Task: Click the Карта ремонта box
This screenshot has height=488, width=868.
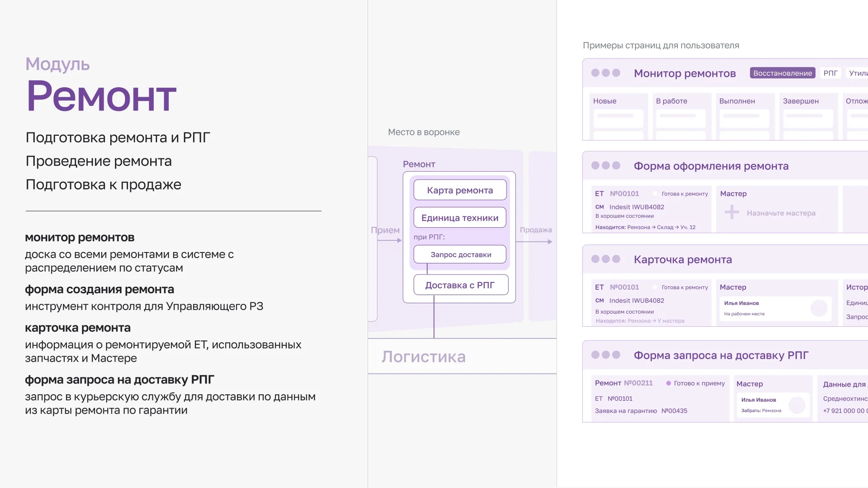Action: (x=460, y=190)
